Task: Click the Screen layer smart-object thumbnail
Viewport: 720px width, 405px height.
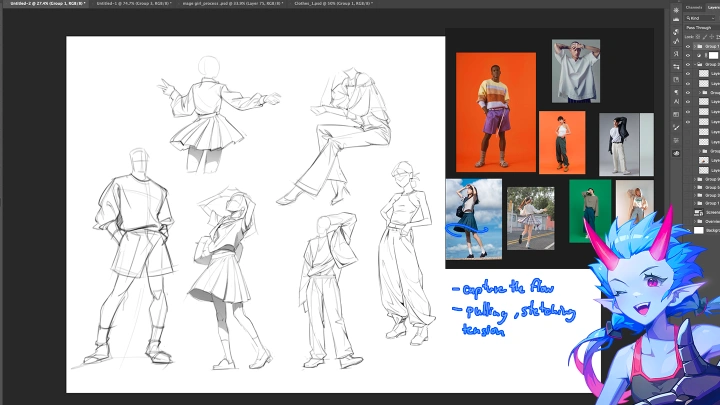Action: [699, 212]
